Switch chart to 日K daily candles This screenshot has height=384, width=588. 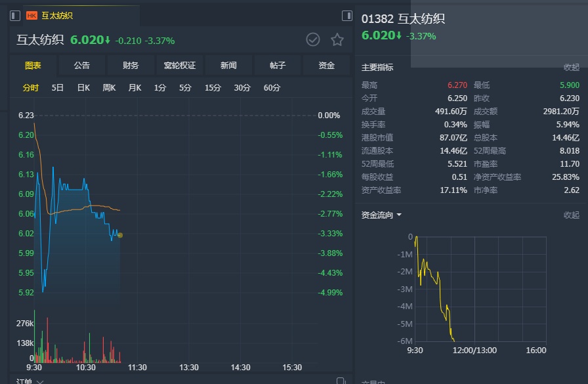tap(83, 87)
